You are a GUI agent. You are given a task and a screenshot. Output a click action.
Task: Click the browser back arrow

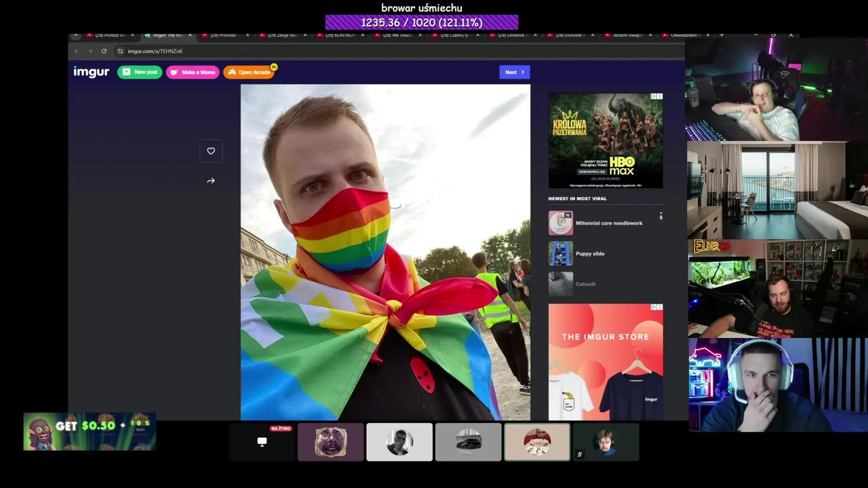(x=76, y=51)
